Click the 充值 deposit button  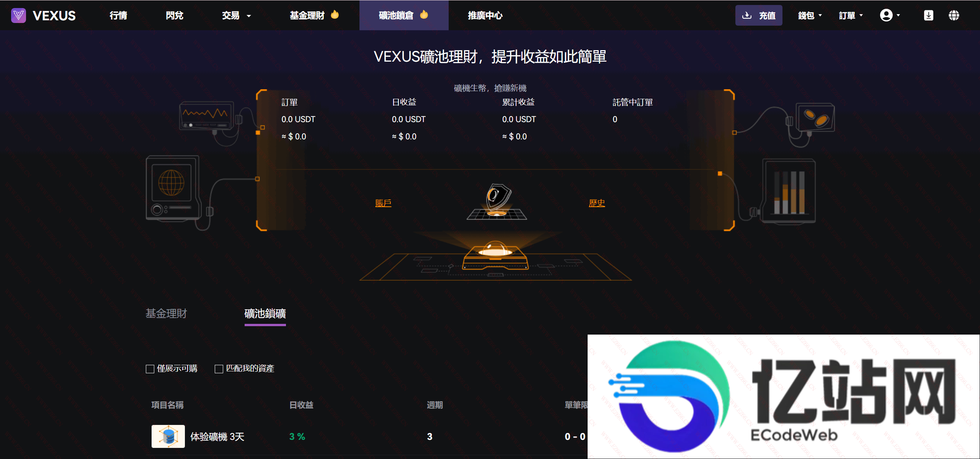[758, 15]
